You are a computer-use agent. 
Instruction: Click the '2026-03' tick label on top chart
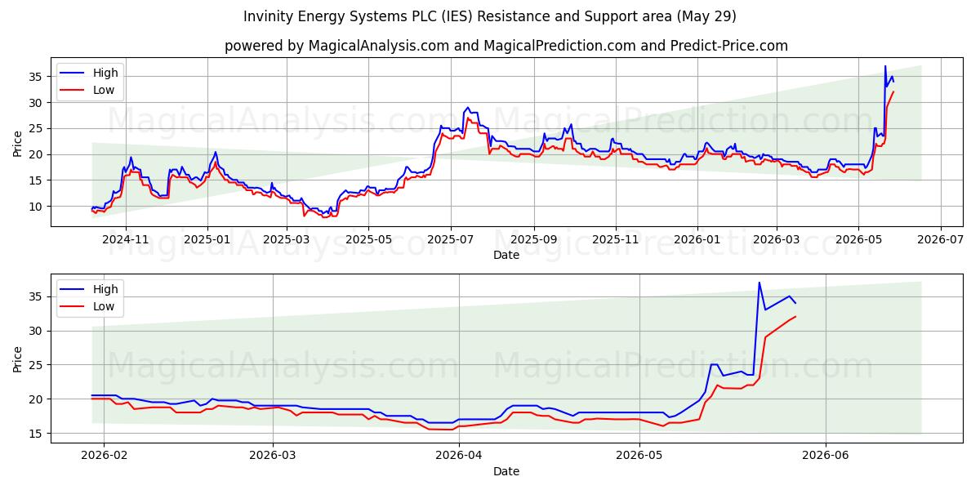click(777, 239)
